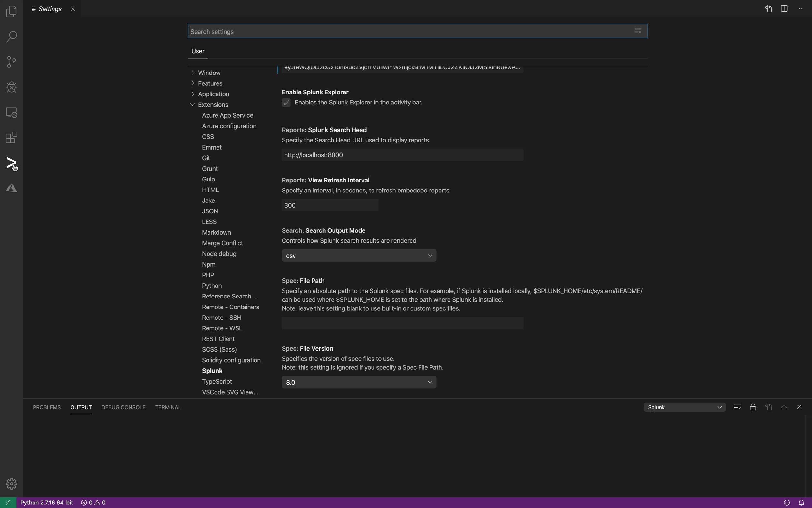Toggle output scroll lock icon

tap(753, 407)
